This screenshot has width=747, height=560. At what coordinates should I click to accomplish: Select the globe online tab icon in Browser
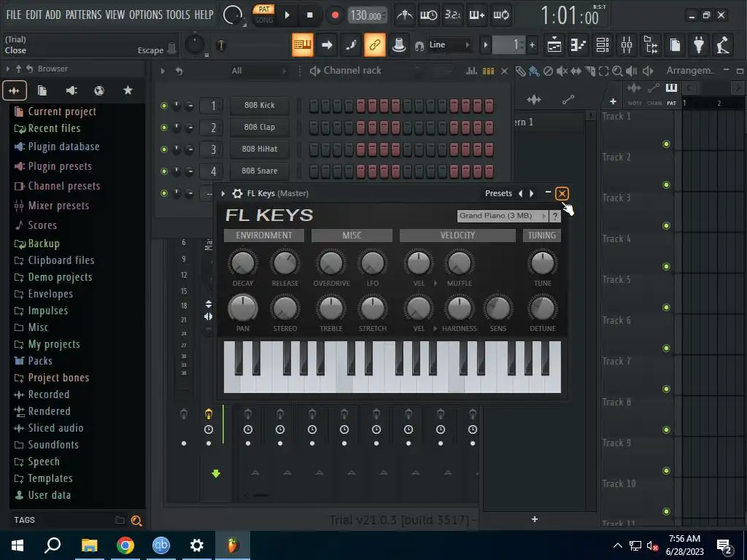coord(99,90)
